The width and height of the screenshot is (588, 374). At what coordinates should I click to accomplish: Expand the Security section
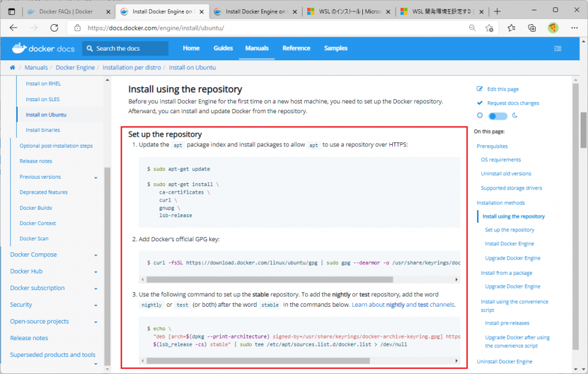tap(96, 306)
